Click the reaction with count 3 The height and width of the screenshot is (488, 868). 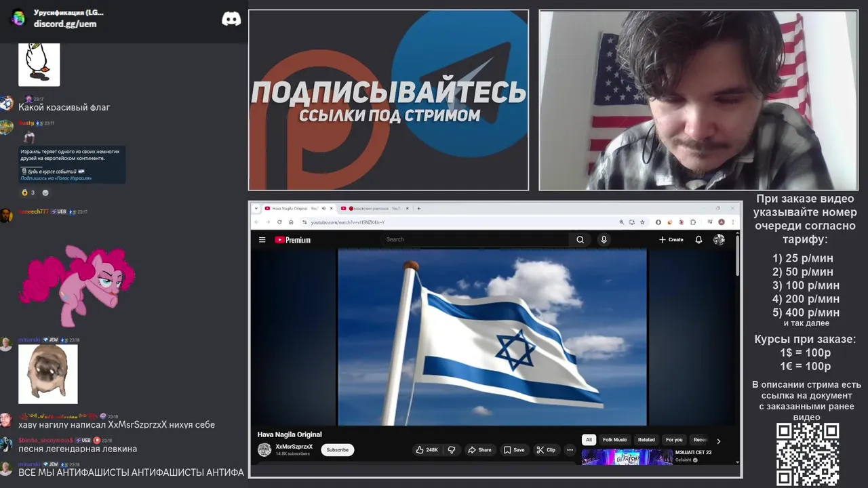[28, 192]
